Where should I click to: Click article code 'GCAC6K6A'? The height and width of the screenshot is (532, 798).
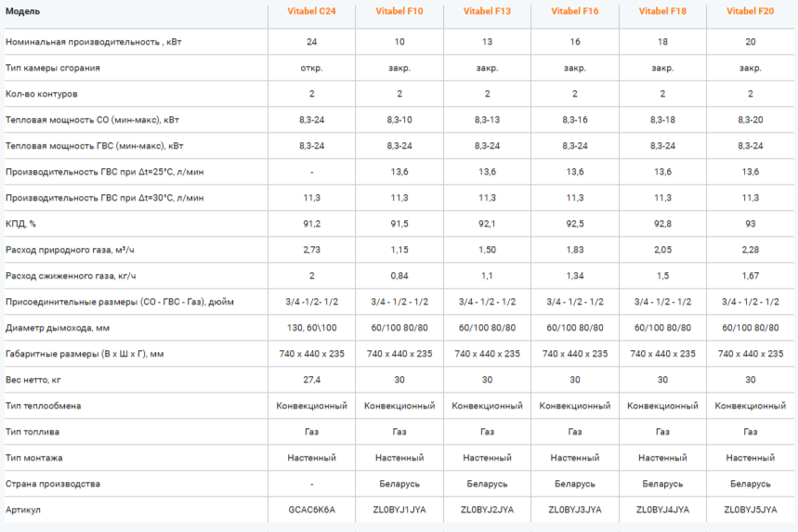311,510
